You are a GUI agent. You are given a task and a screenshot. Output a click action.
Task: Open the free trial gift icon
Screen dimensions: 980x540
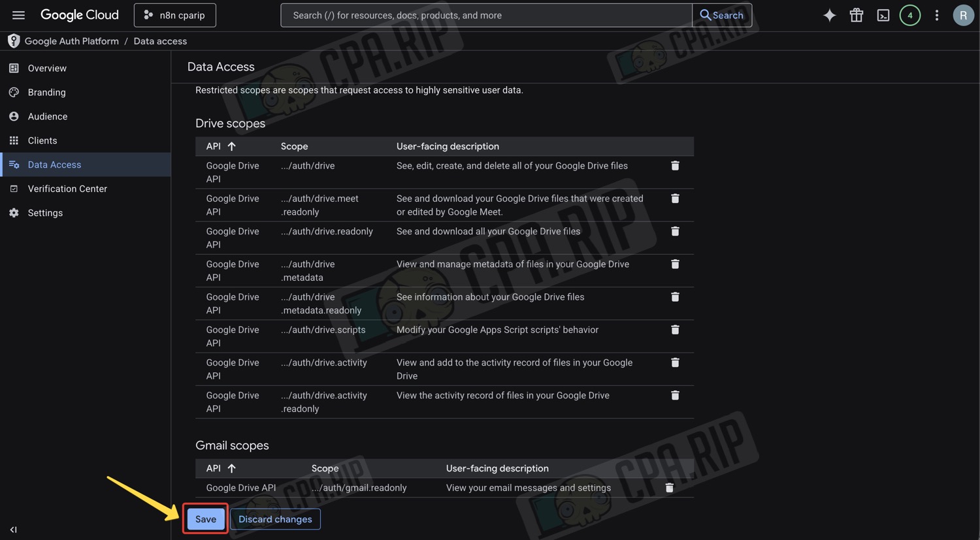click(856, 15)
